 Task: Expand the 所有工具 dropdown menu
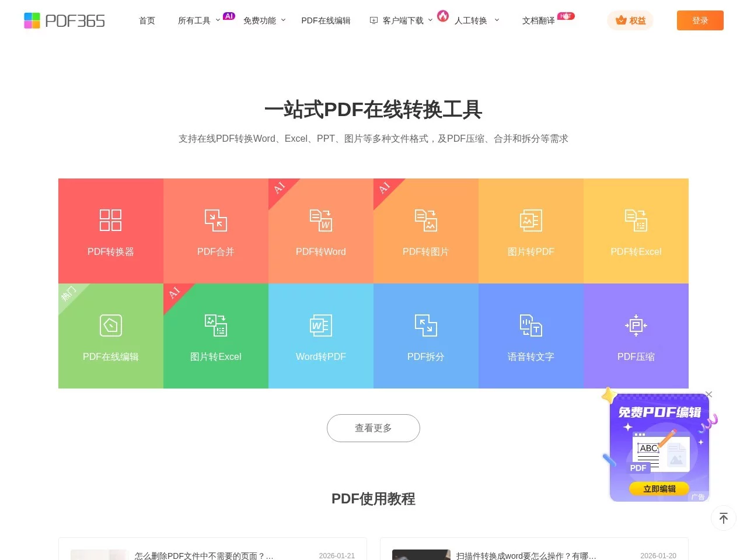(x=198, y=20)
